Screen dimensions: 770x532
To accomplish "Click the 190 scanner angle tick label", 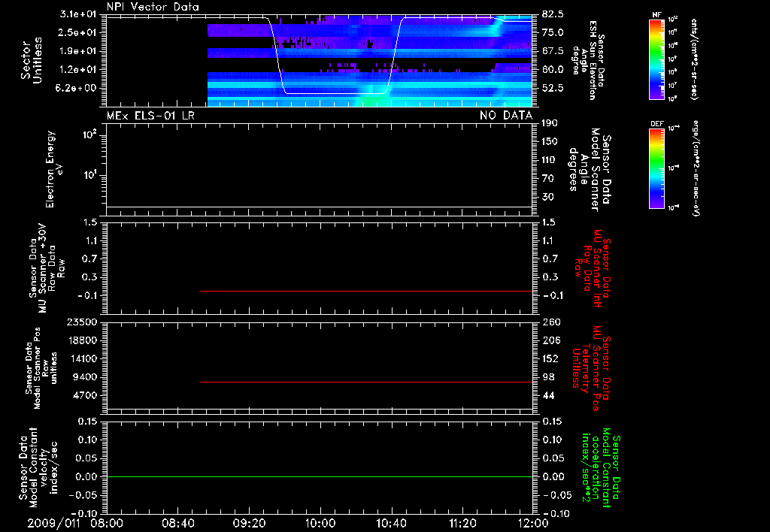I will point(550,122).
